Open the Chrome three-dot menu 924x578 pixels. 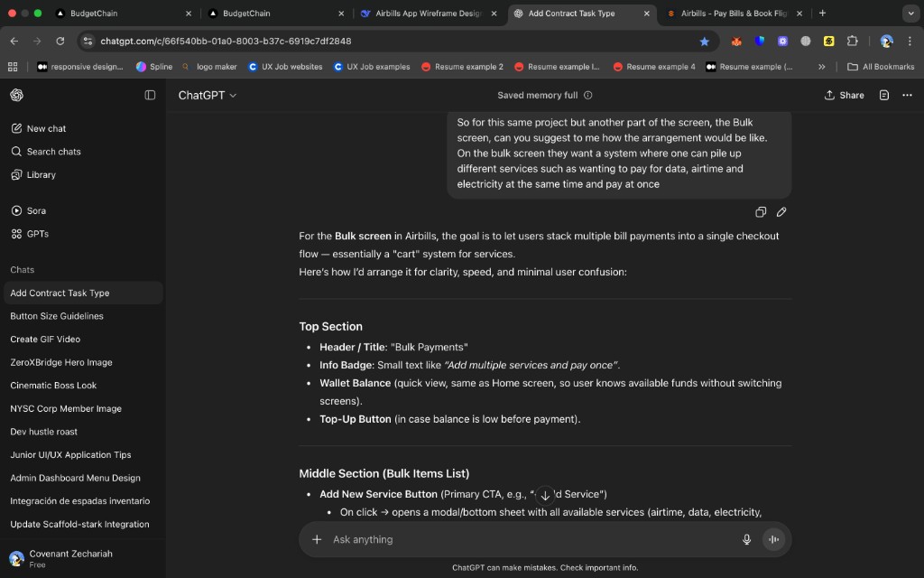(910, 41)
